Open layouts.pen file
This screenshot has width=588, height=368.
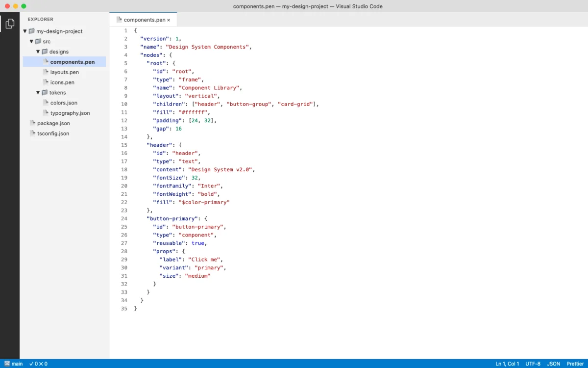coord(64,72)
